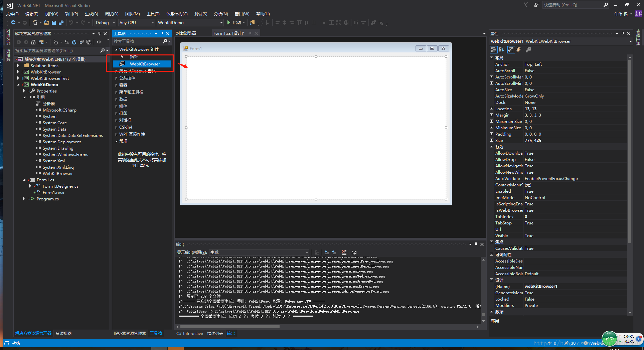Click the Solution Explorer search field
The height and width of the screenshot is (350, 644).
[57, 51]
